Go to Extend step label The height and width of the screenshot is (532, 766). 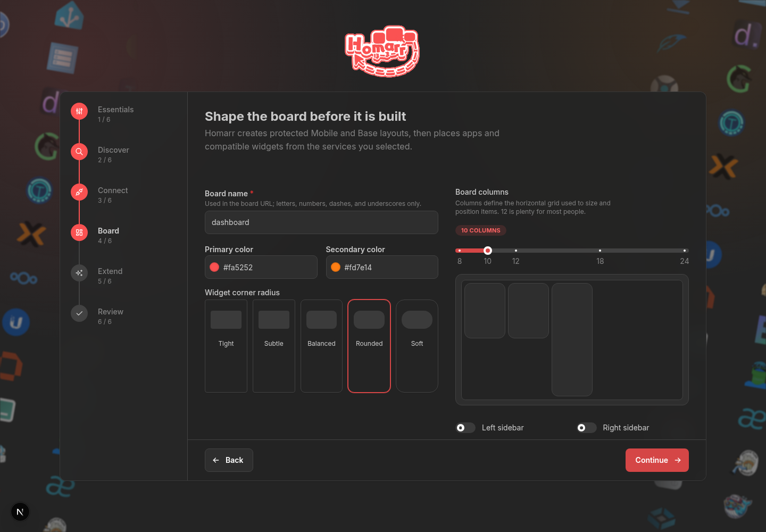tap(110, 271)
